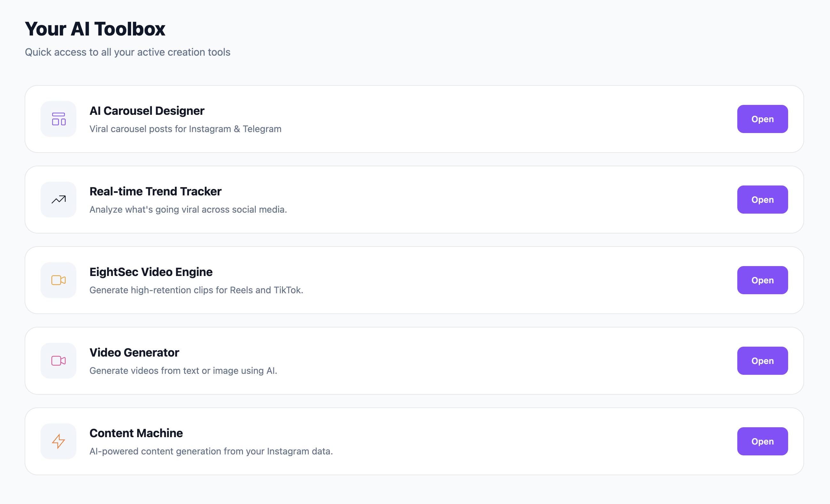Open the EightSec Video Engine
The image size is (830, 504).
pyautogui.click(x=762, y=280)
